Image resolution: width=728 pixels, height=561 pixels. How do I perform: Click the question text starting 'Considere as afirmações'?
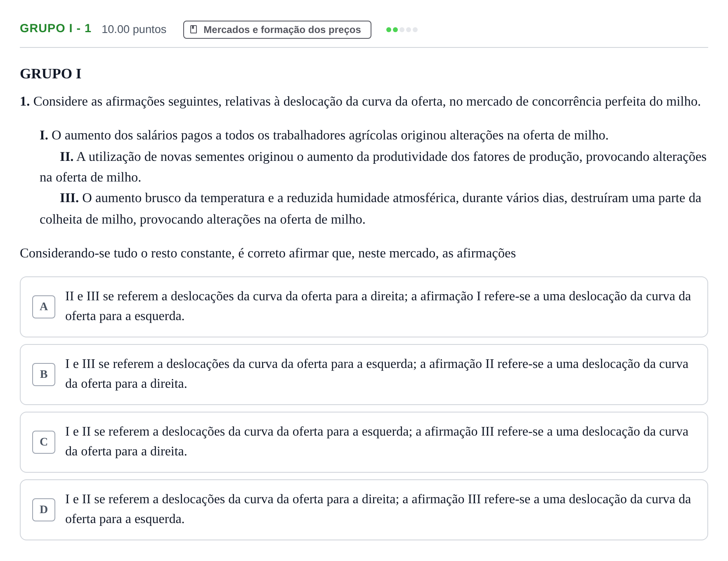click(360, 101)
